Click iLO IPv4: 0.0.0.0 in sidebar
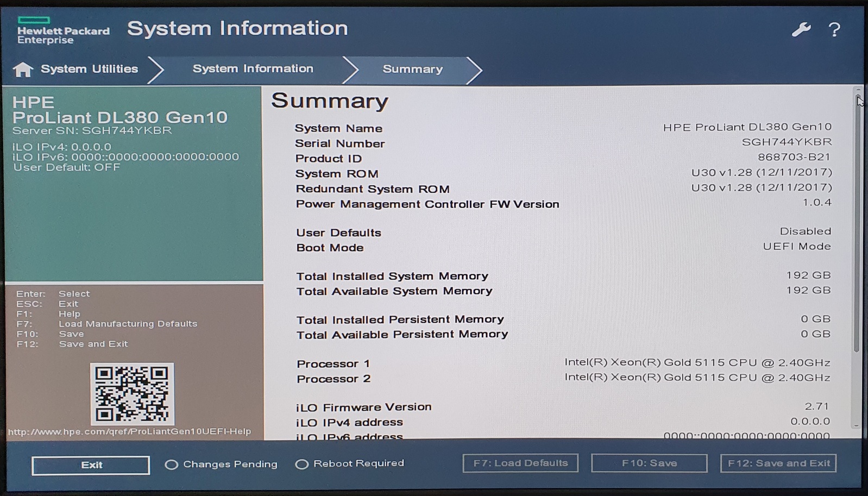 click(62, 147)
